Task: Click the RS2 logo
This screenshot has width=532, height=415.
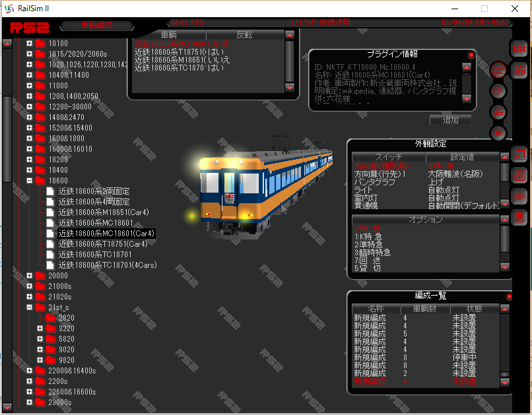Action: 30,27
